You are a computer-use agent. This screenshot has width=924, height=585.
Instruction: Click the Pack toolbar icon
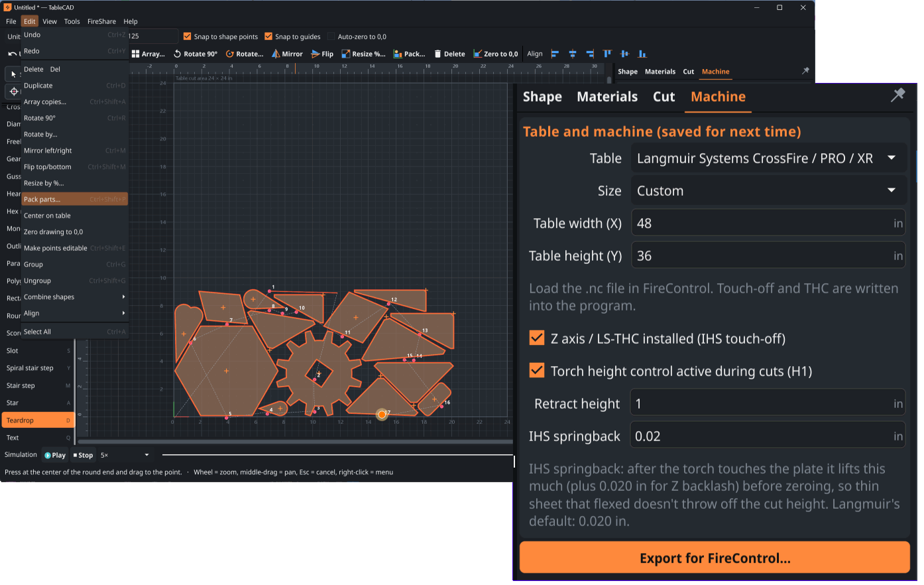click(x=398, y=54)
